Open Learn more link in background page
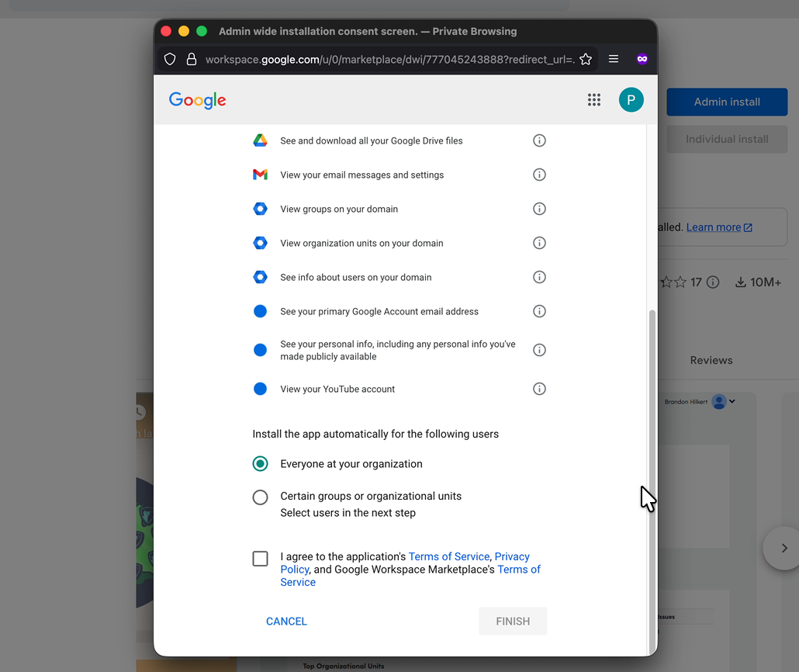 [719, 227]
